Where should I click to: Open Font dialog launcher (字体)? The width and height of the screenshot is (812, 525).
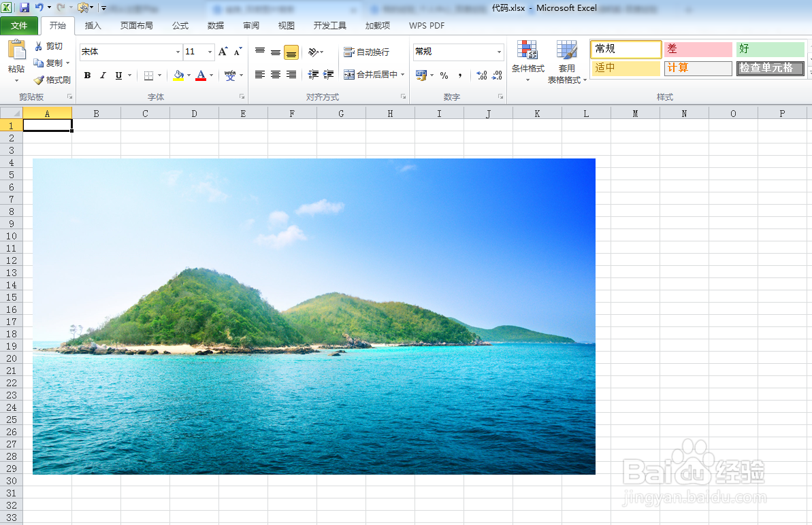click(242, 97)
